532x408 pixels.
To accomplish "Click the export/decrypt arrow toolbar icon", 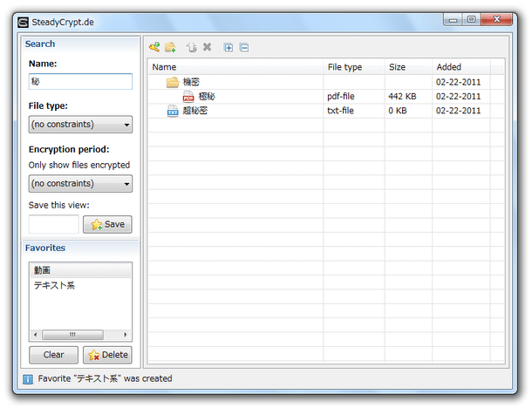I will [x=191, y=47].
